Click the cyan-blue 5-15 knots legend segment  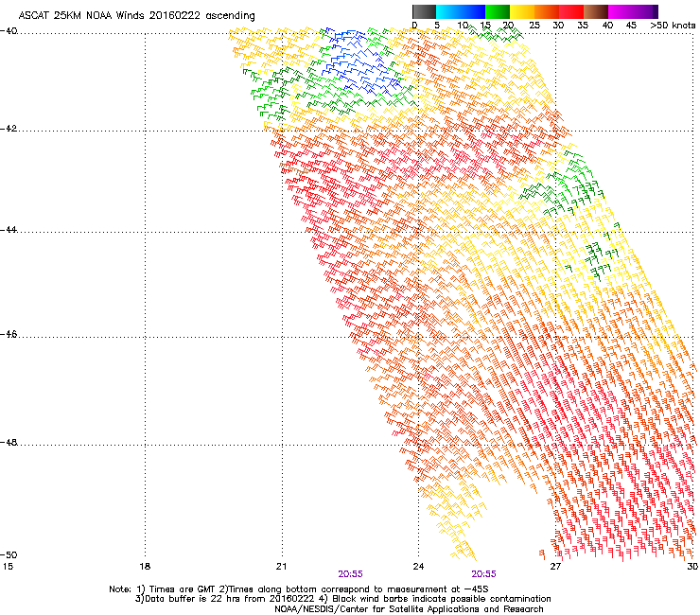pyautogui.click(x=461, y=11)
